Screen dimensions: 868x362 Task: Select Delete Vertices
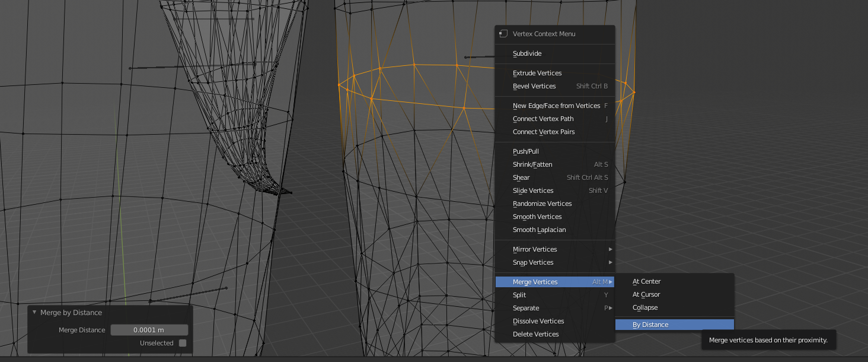[x=555, y=334]
